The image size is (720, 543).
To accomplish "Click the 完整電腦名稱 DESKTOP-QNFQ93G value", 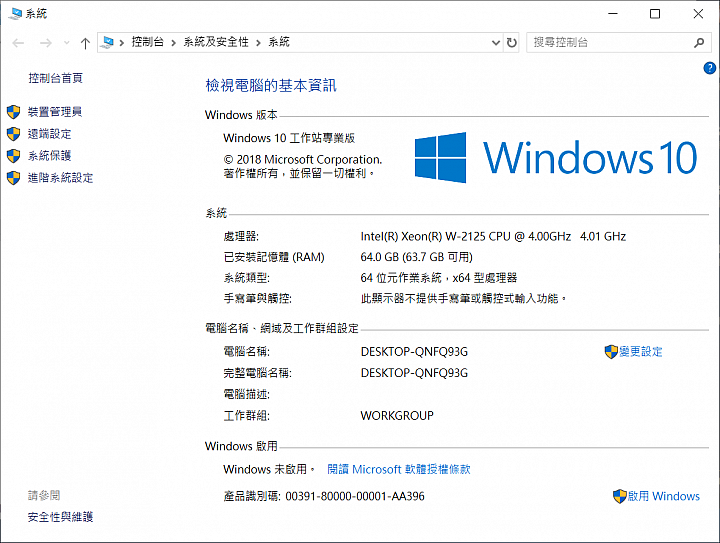I will coord(414,373).
